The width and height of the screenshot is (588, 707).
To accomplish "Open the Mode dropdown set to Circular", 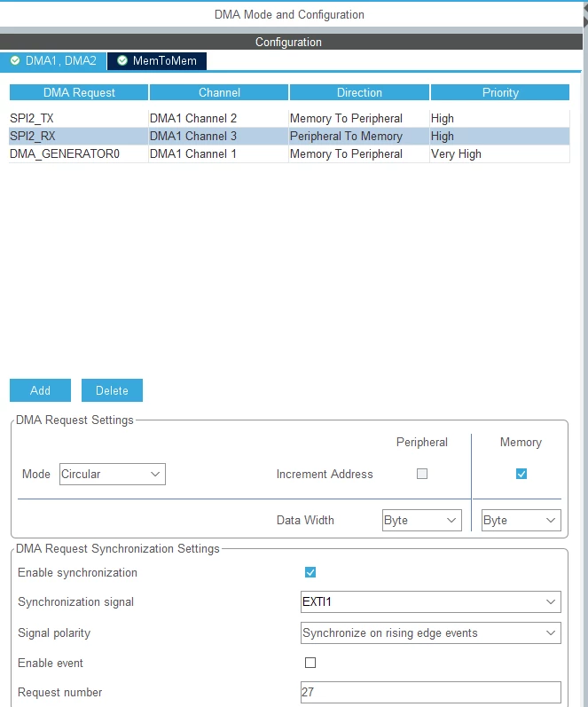I will [x=113, y=475].
